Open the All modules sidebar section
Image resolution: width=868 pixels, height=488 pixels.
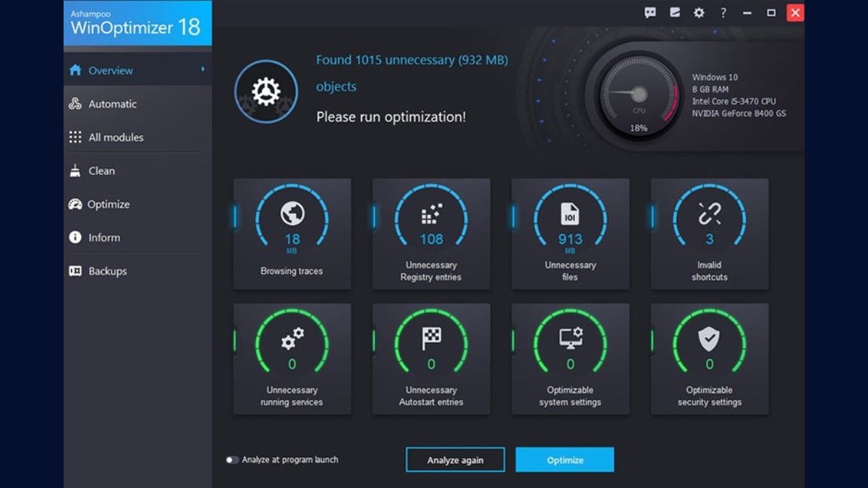coord(116,137)
